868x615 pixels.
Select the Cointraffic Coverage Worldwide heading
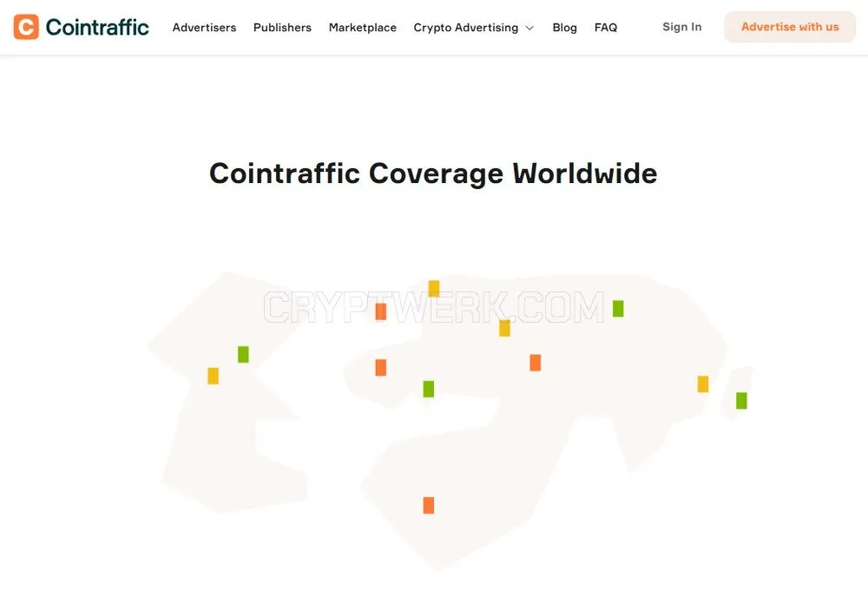coord(433,173)
